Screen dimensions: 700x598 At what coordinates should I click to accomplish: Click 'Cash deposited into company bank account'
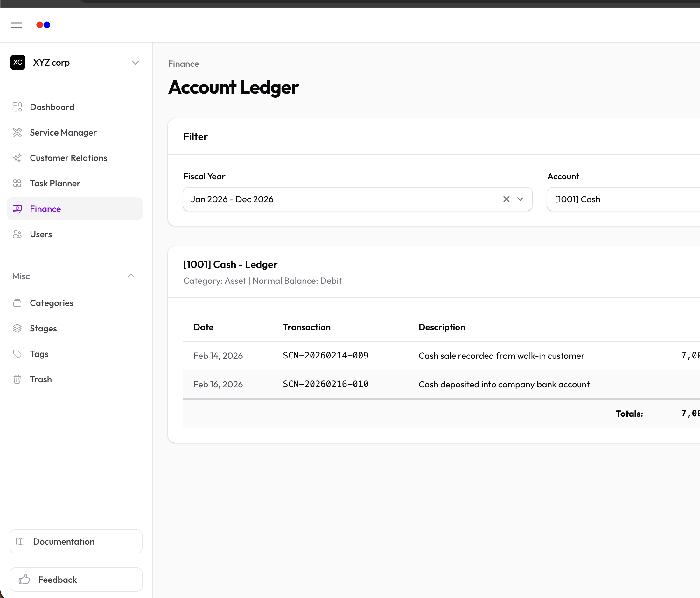pyautogui.click(x=504, y=384)
